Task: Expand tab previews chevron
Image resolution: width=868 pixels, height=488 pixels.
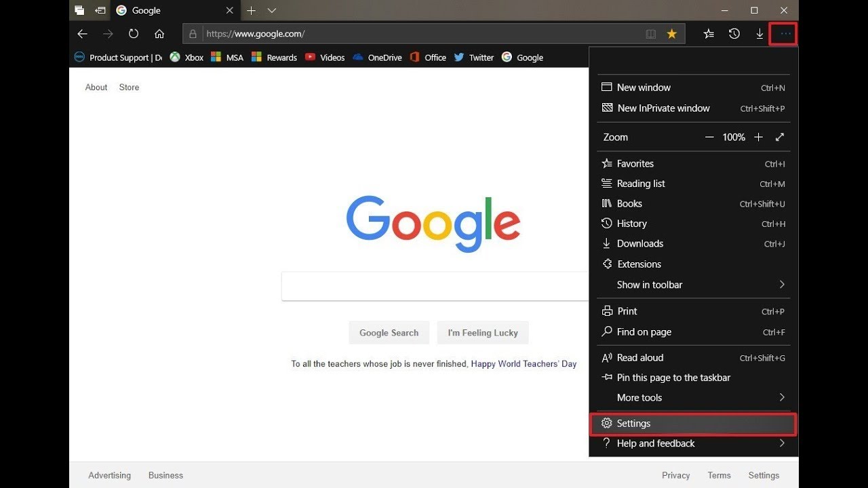Action: 272,11
